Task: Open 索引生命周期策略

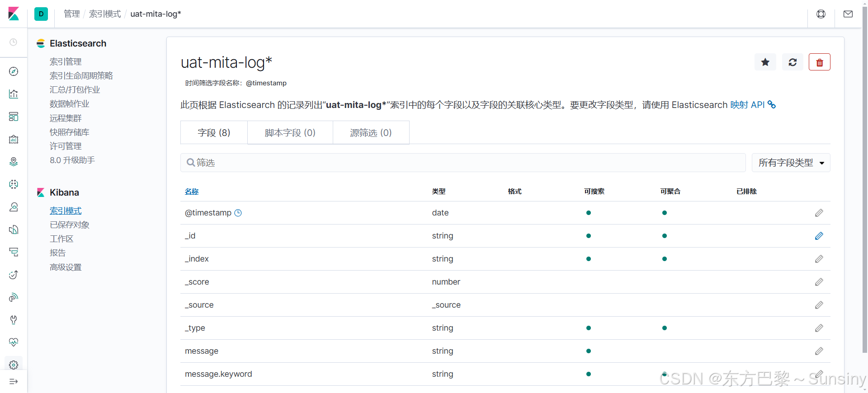Action: click(x=81, y=75)
